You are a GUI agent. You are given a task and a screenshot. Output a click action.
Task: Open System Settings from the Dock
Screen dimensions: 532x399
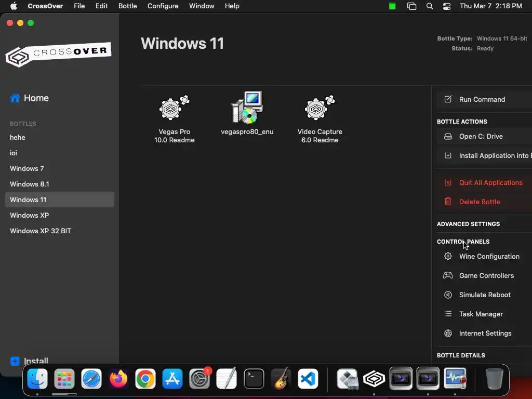[x=199, y=379]
